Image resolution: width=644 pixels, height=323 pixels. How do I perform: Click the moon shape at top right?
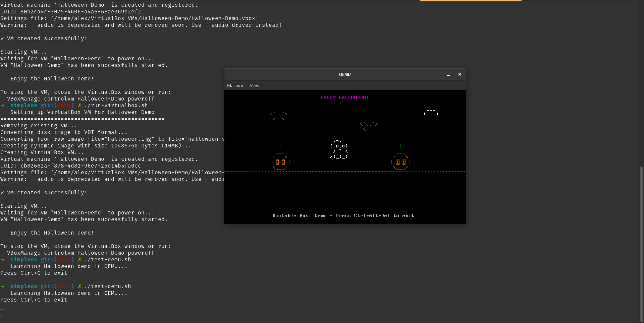[431, 114]
